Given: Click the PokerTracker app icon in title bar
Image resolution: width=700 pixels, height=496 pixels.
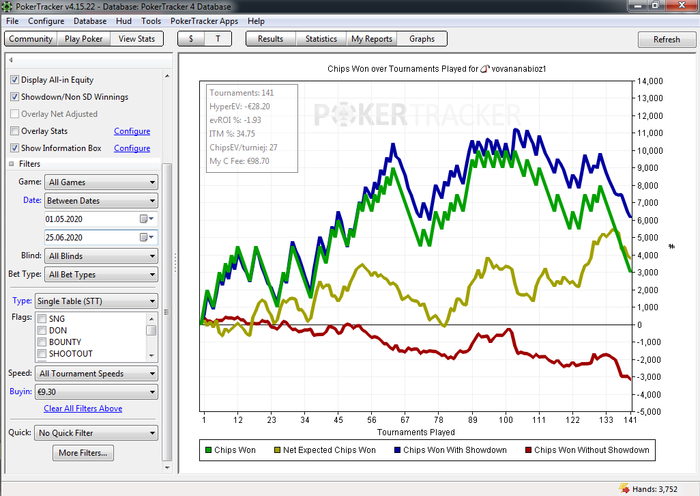Looking at the screenshot, I should coord(6,6).
